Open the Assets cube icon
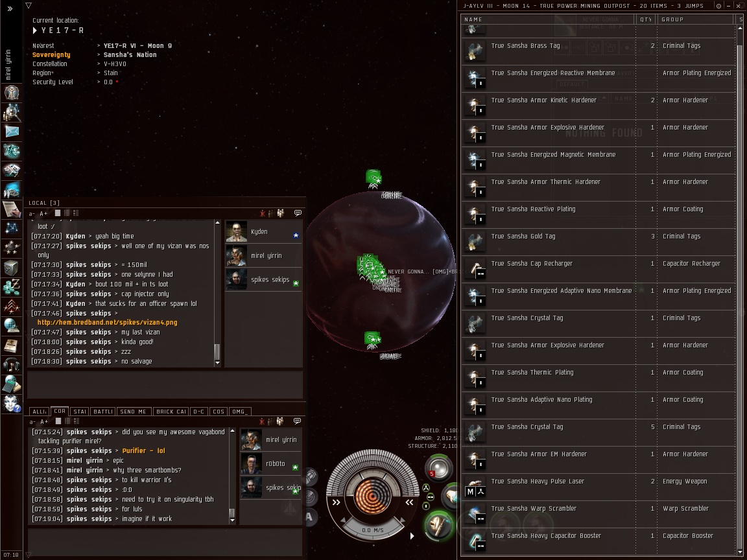This screenshot has height=560, width=747. coord(12,268)
